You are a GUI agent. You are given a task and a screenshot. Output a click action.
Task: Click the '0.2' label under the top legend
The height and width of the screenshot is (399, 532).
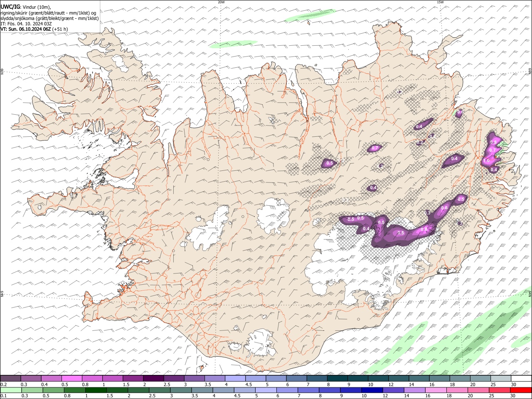pyautogui.click(x=3, y=384)
